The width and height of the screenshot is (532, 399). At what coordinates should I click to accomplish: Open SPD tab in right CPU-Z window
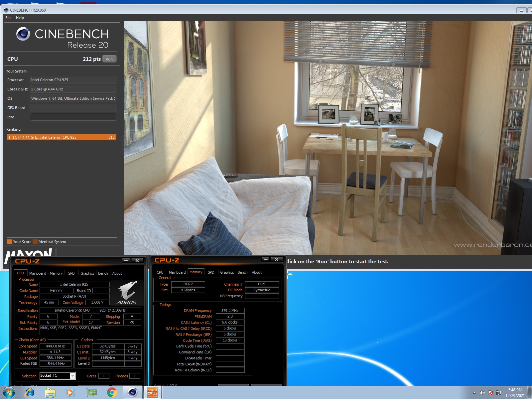coord(211,272)
